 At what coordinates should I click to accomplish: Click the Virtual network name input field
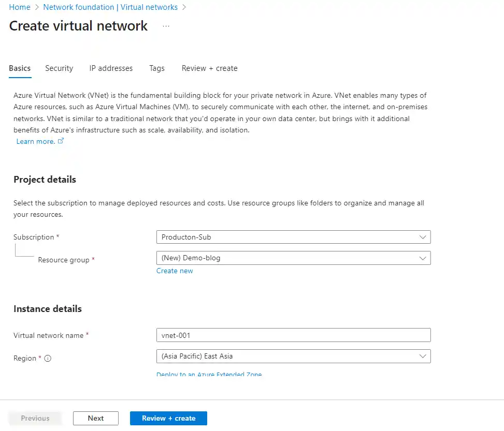tap(293, 335)
